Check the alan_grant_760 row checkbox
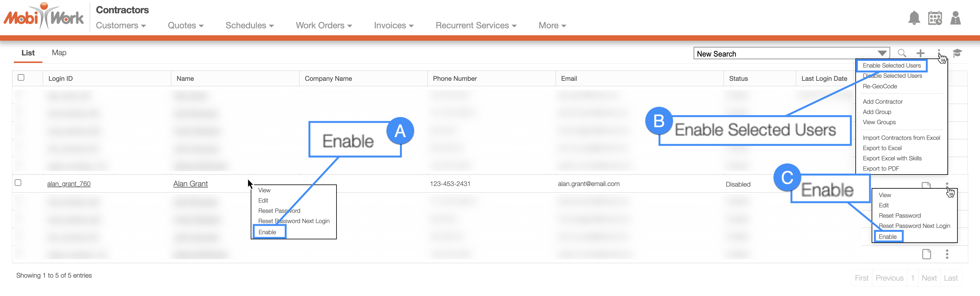 (x=18, y=182)
